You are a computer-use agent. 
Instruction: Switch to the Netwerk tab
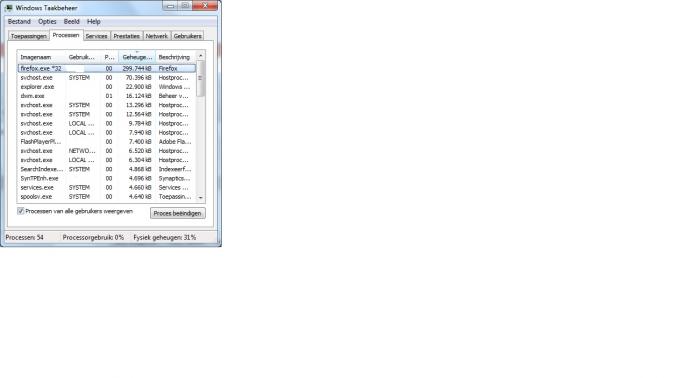(x=157, y=36)
